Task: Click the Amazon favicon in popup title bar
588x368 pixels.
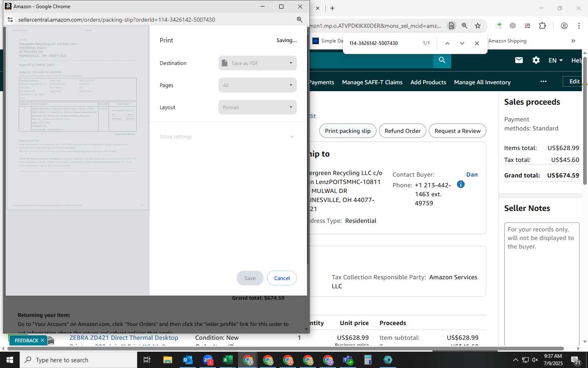Action: pyautogui.click(x=8, y=6)
